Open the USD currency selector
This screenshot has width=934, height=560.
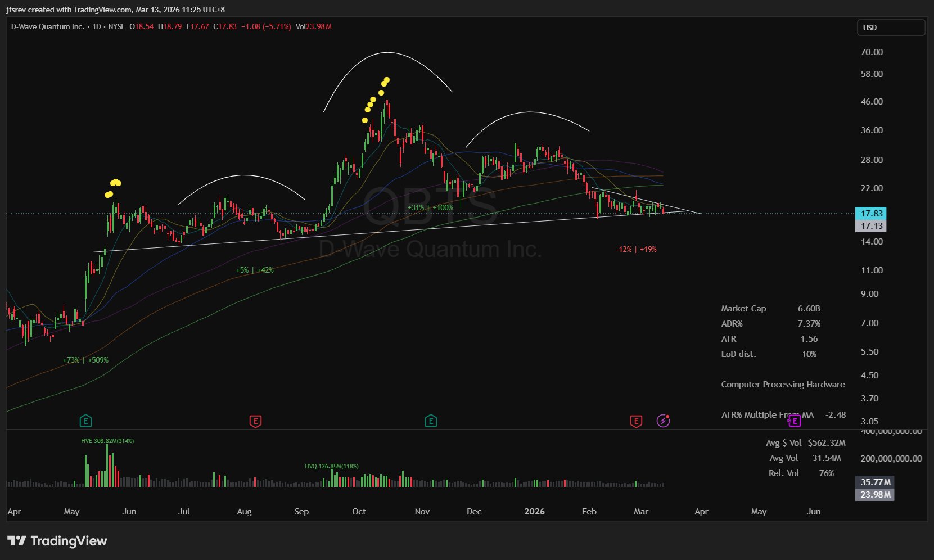(x=891, y=28)
